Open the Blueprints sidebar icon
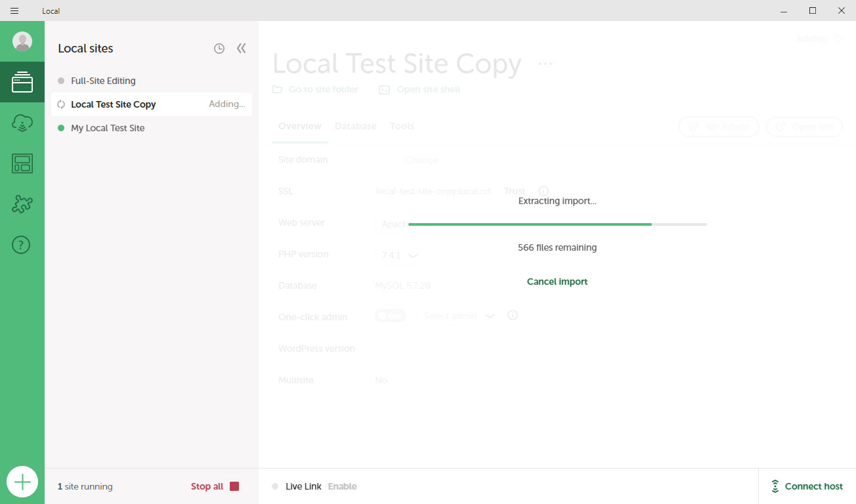The width and height of the screenshot is (856, 504). click(22, 163)
